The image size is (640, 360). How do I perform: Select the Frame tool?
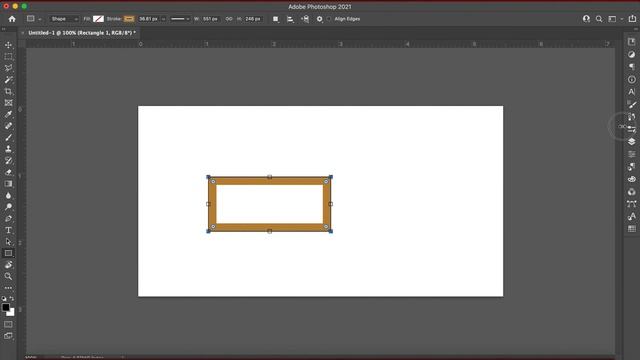[8, 103]
